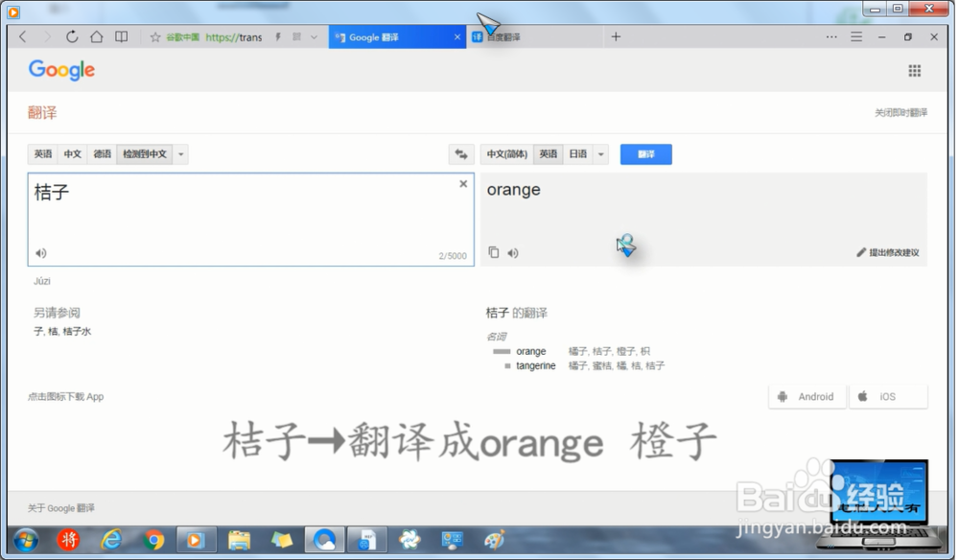Click the lightning bolt icon in address bar
This screenshot has height=560, width=959.
278,36
